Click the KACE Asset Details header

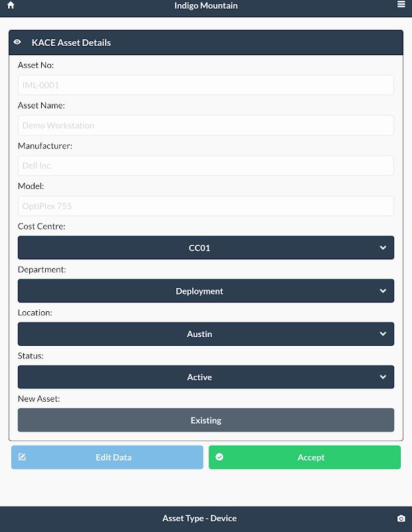pos(72,43)
